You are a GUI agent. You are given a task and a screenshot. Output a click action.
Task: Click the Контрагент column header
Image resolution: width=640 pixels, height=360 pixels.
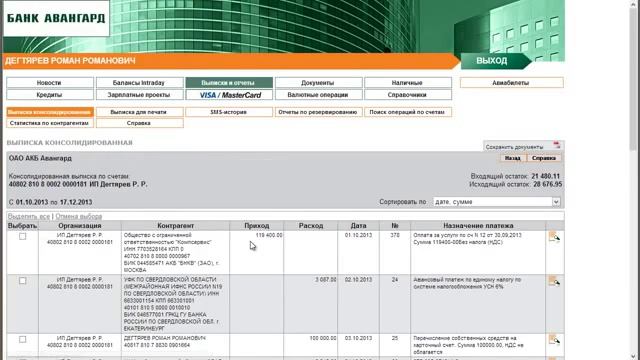click(x=176, y=225)
